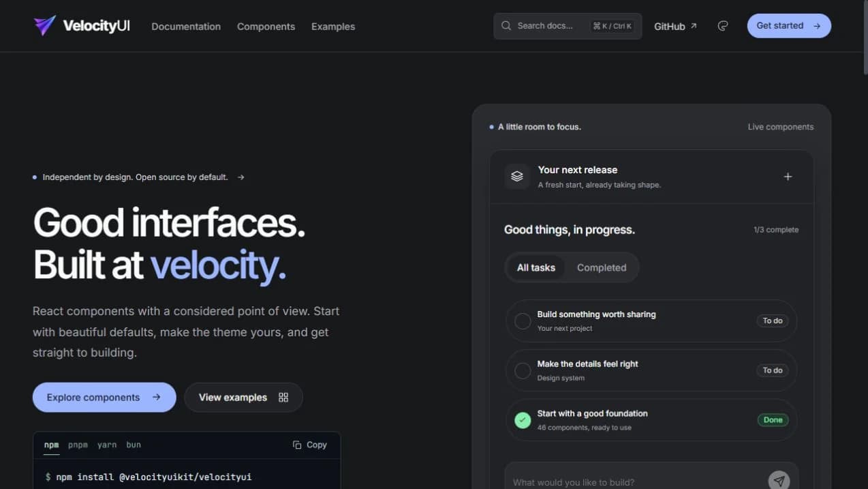Click the velocity highlighted heading word
The image size is (868, 489).
click(218, 265)
